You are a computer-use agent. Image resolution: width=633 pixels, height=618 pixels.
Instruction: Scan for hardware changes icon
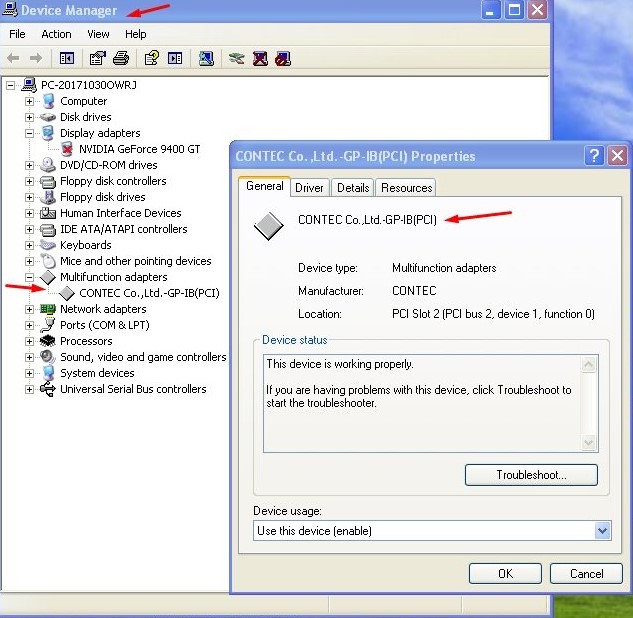(206, 59)
